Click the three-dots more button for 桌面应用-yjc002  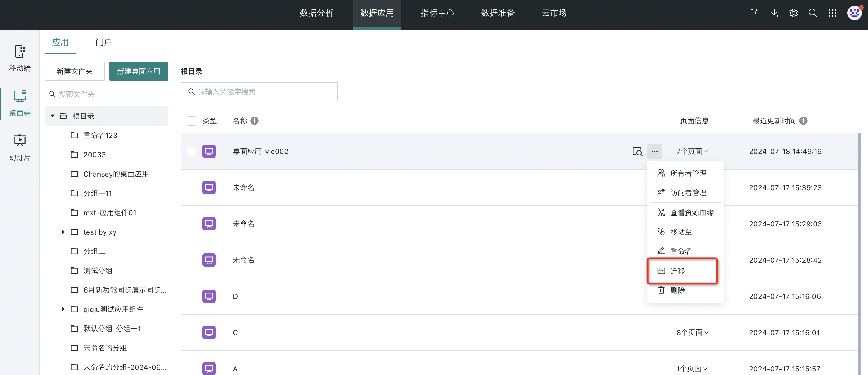click(x=654, y=152)
